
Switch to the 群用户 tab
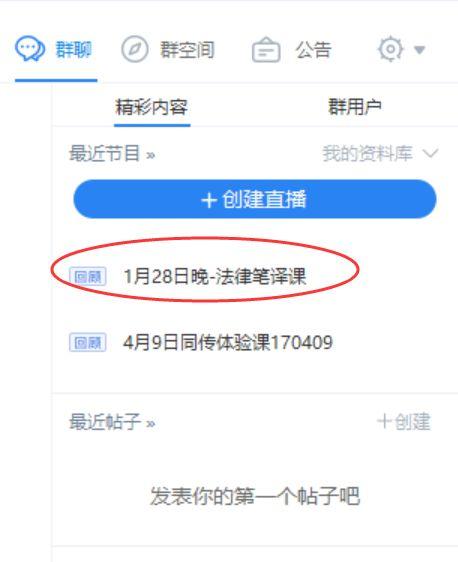point(355,107)
